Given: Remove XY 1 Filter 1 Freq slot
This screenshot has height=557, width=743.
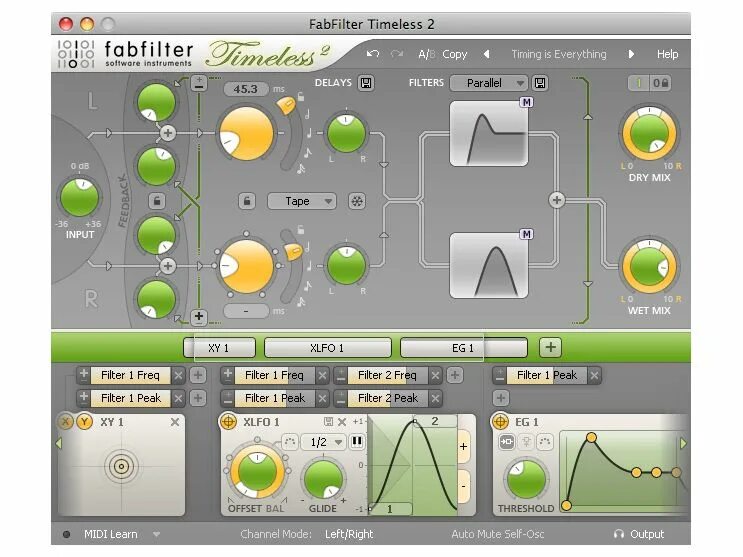Looking at the screenshot, I should pos(178,376).
